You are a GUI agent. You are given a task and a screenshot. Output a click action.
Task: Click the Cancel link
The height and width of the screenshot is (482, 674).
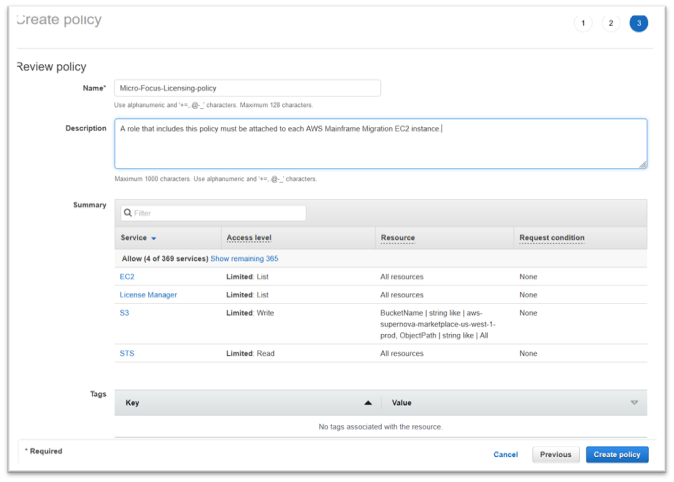point(505,454)
